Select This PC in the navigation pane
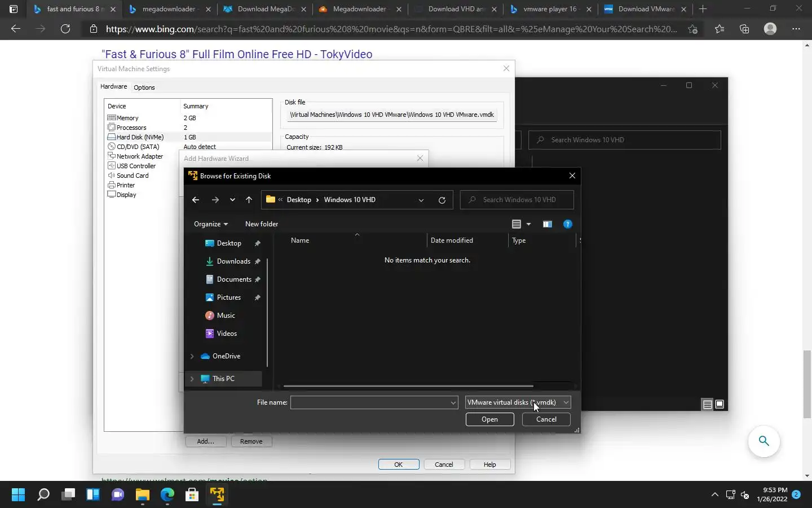 (x=223, y=379)
